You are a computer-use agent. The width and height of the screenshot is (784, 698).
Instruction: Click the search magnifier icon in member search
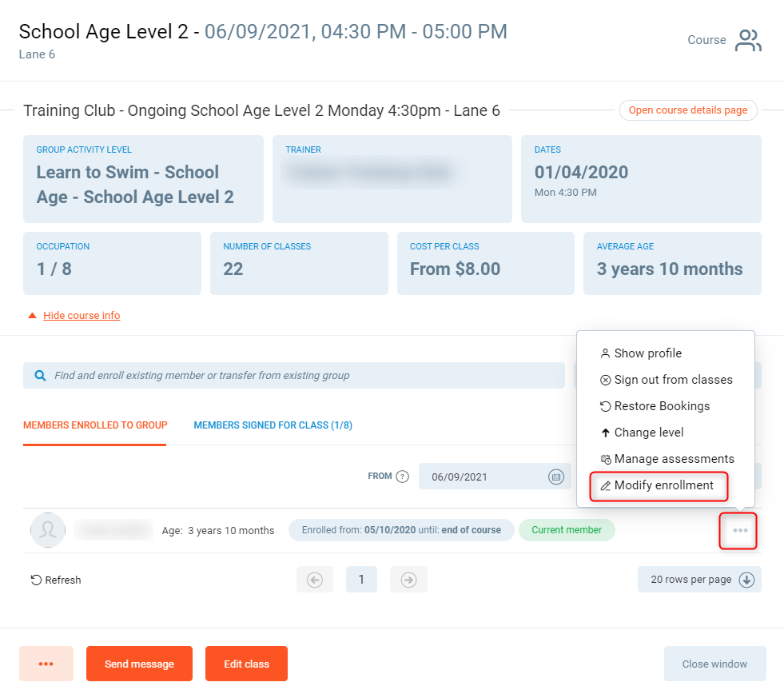coord(40,375)
